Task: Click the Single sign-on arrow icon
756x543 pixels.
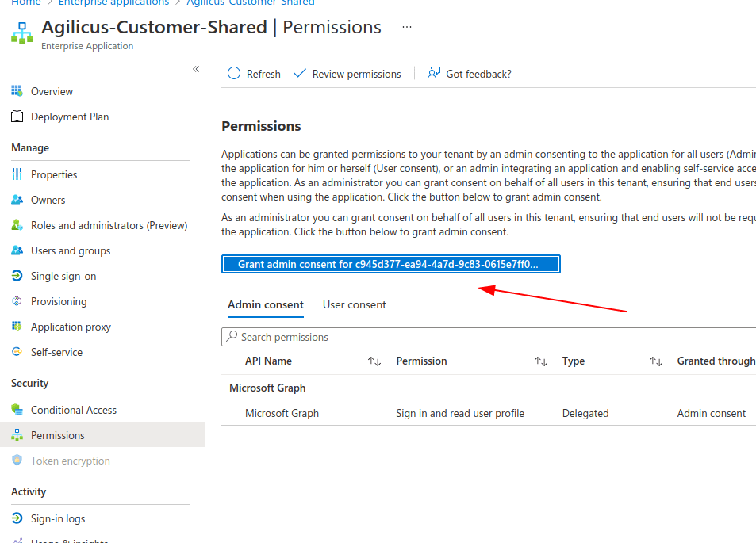Action: click(17, 276)
